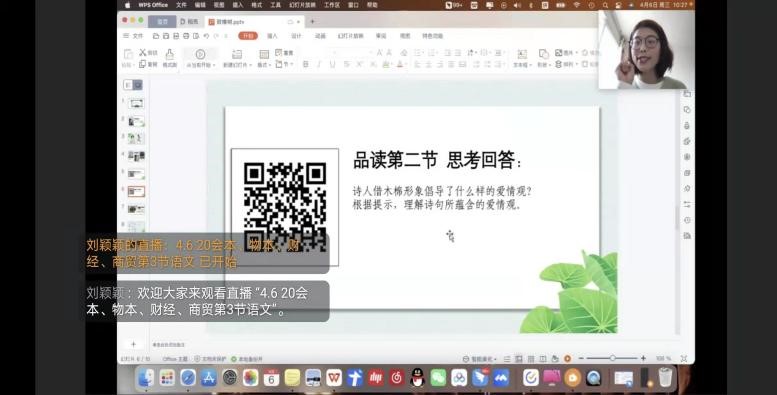Click the undo arrow in quick toolbar

(x=206, y=36)
